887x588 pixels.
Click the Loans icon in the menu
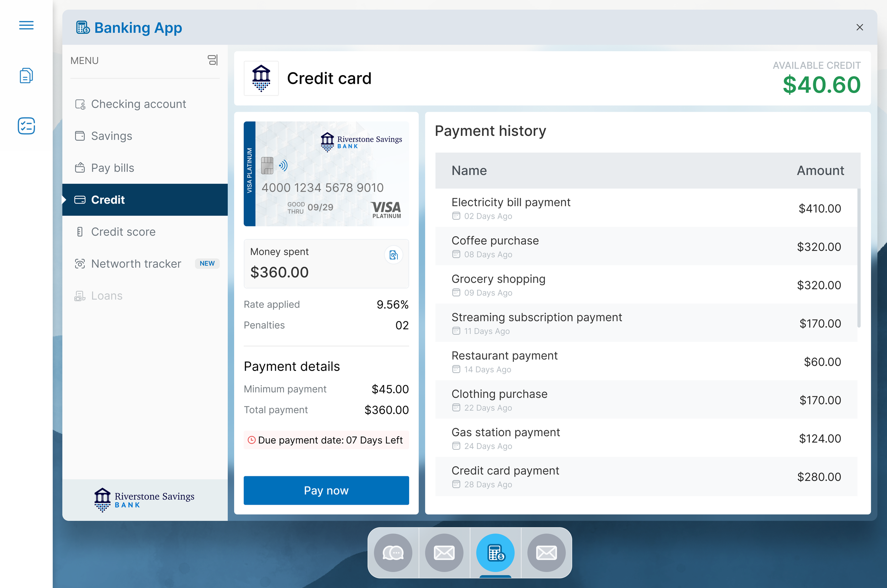80,295
